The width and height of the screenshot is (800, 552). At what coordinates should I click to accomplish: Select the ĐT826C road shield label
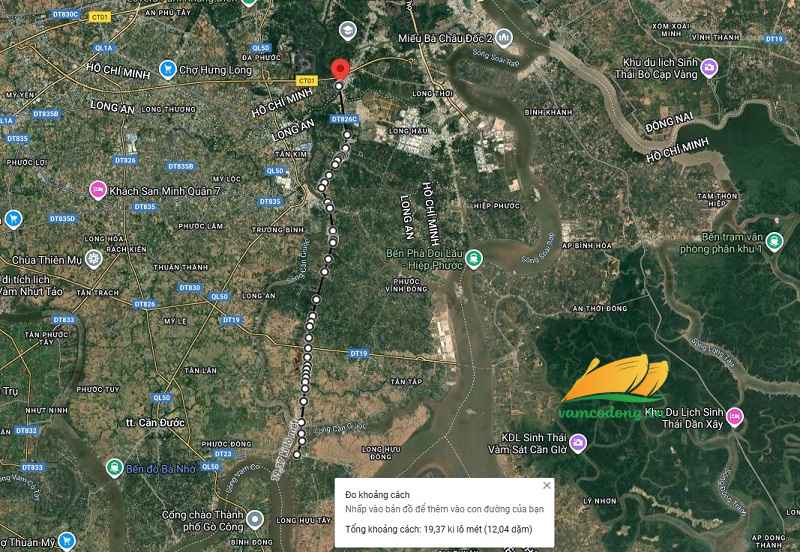pyautogui.click(x=344, y=119)
